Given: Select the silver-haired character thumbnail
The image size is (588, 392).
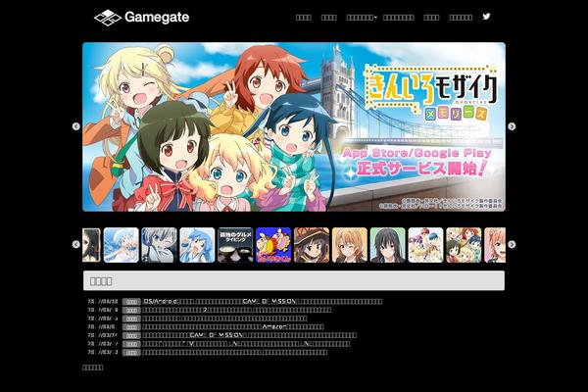Looking at the screenshot, I should 159,245.
